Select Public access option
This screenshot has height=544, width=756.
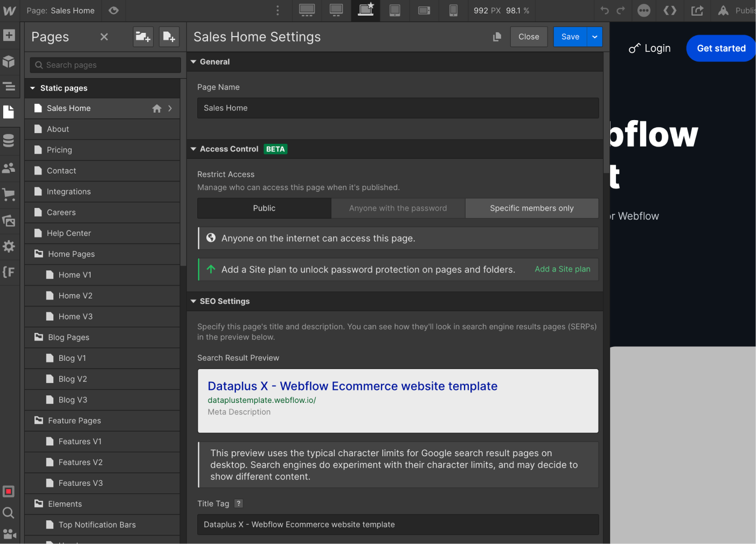point(264,208)
